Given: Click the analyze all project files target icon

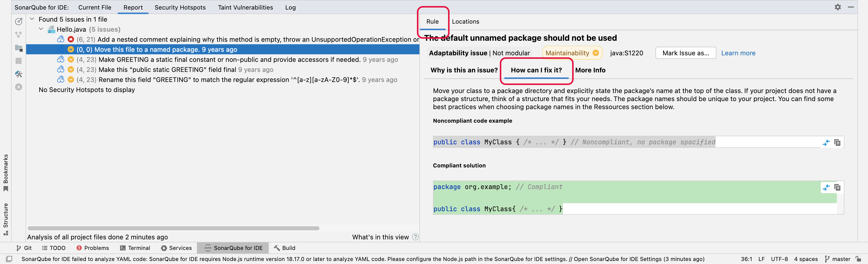Looking at the screenshot, I should point(19,21).
